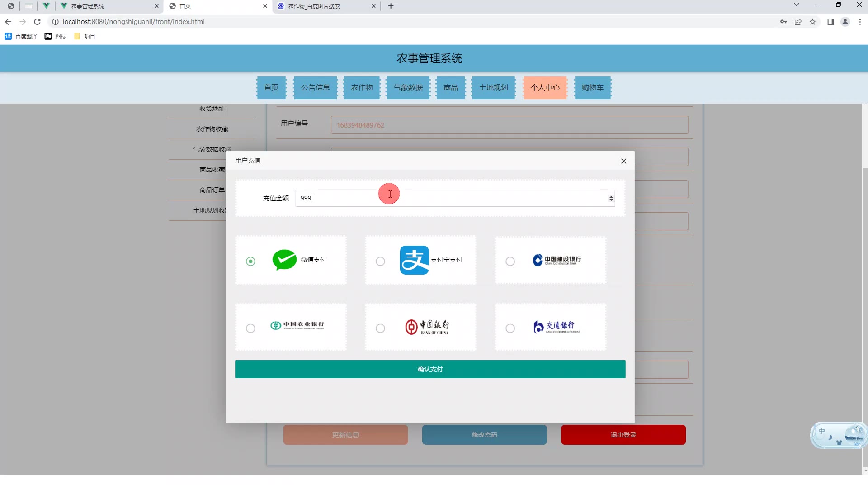Viewport: 868px width, 485px height.
Task: Choose Agricultural Bank of China radio option
Action: tap(250, 328)
